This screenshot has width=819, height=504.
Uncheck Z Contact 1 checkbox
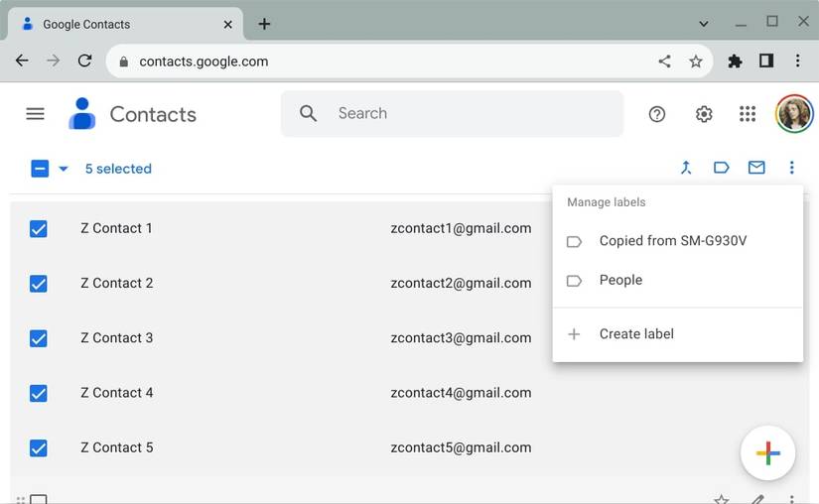(39, 229)
